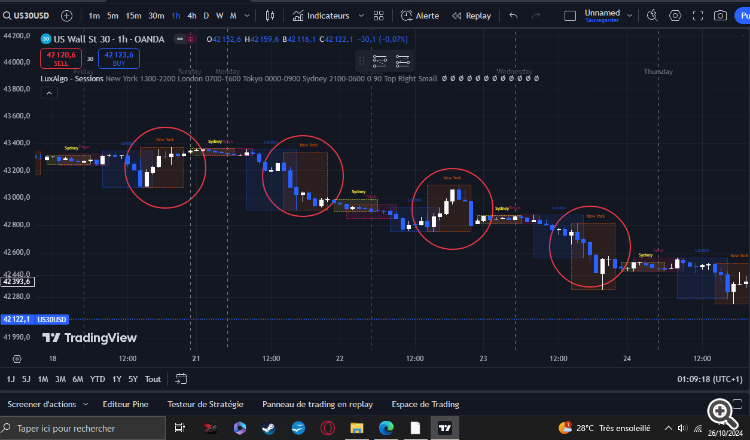750x440 pixels.
Task: Open File Explorer from the taskbar
Action: [357, 428]
